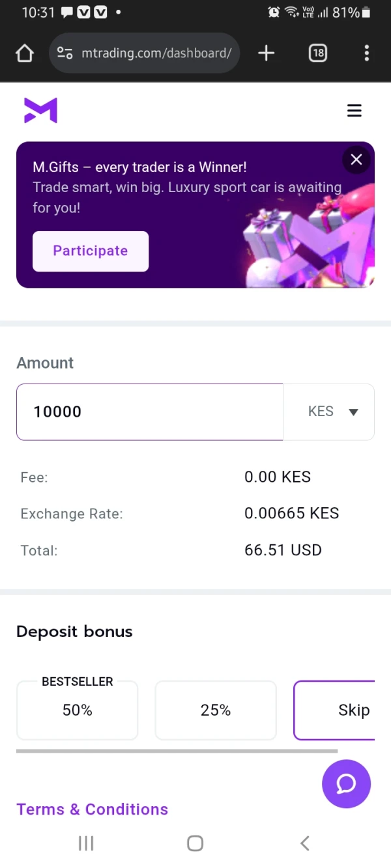Choose the 25% deposit bonus

tap(216, 710)
